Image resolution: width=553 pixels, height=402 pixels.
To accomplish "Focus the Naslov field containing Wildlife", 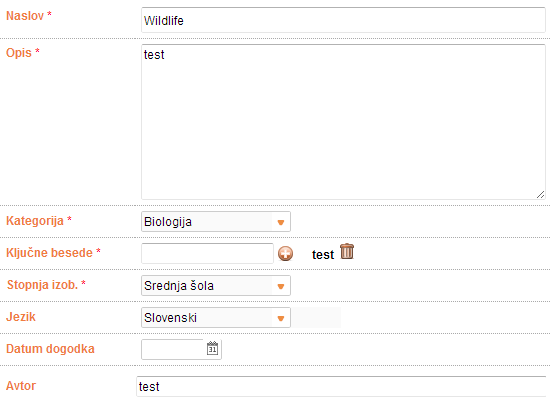I will (x=344, y=20).
